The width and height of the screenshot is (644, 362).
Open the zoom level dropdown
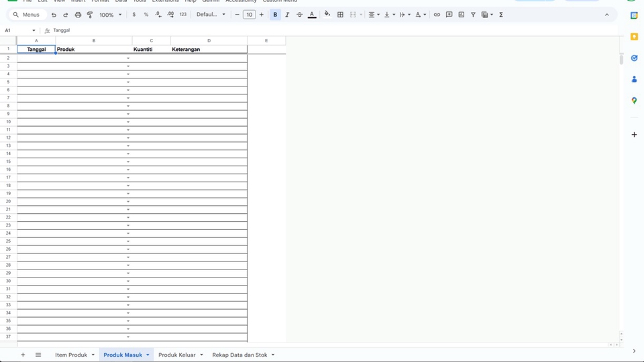[111, 15]
